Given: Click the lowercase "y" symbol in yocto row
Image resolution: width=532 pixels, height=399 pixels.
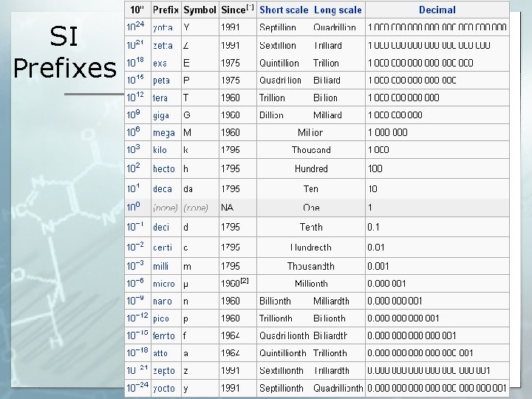Looking at the screenshot, I should click(x=186, y=389).
